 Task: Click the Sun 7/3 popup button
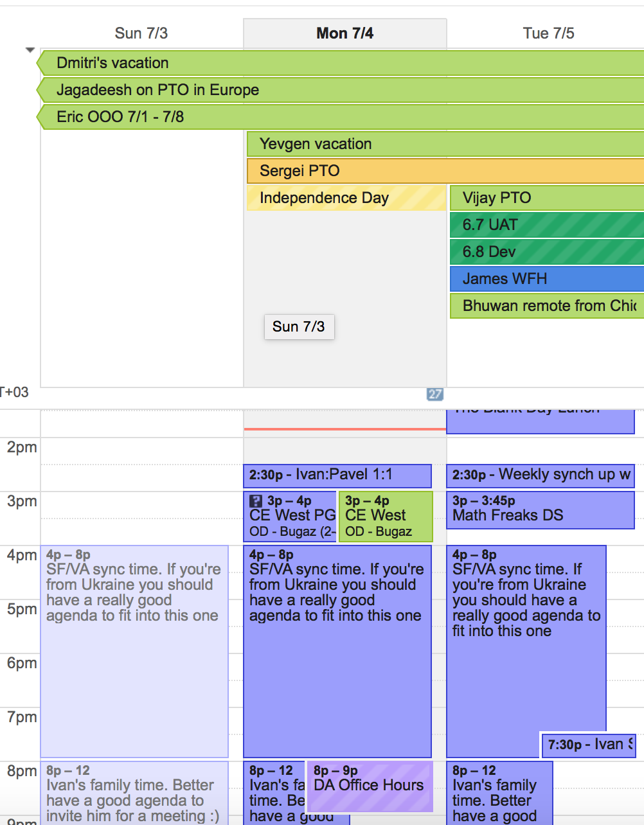pos(299,326)
